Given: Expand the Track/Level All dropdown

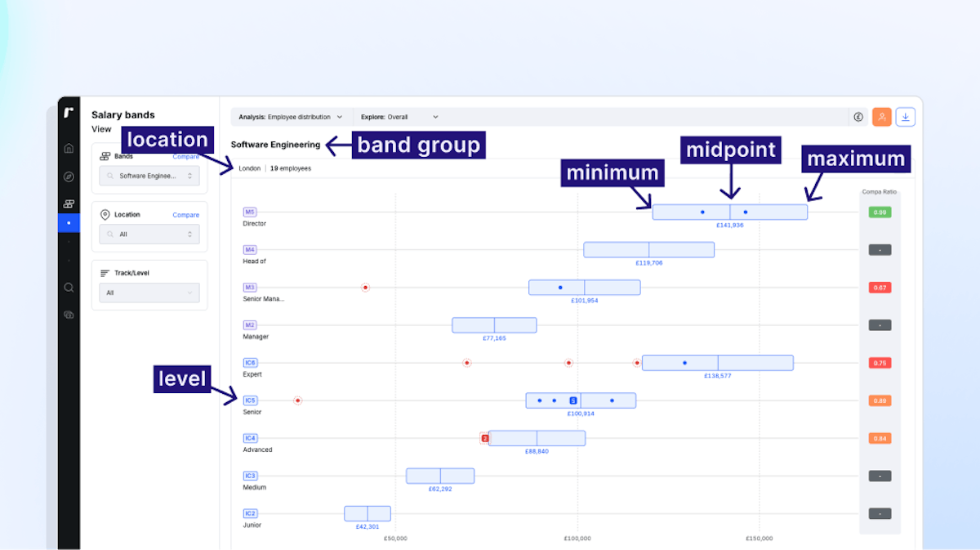Looking at the screenshot, I should click(149, 293).
